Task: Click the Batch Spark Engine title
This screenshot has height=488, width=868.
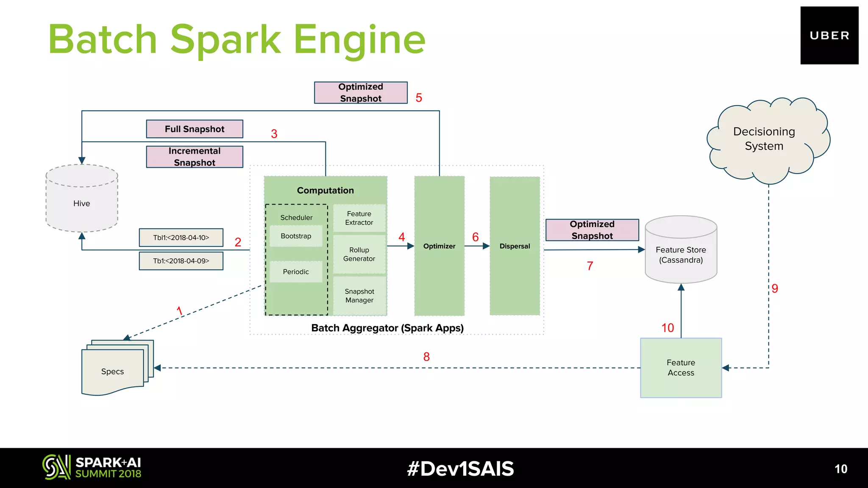Action: coord(236,39)
